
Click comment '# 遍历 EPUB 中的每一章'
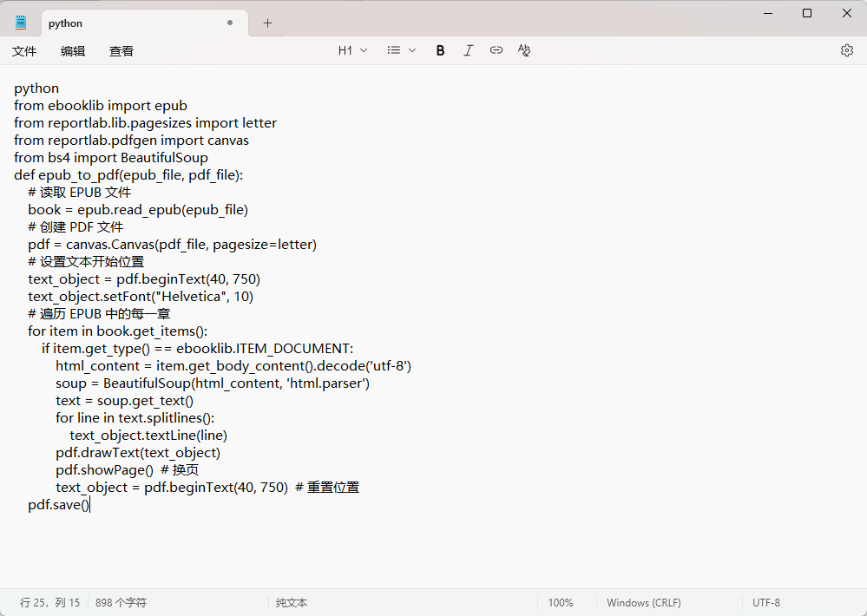(x=99, y=313)
